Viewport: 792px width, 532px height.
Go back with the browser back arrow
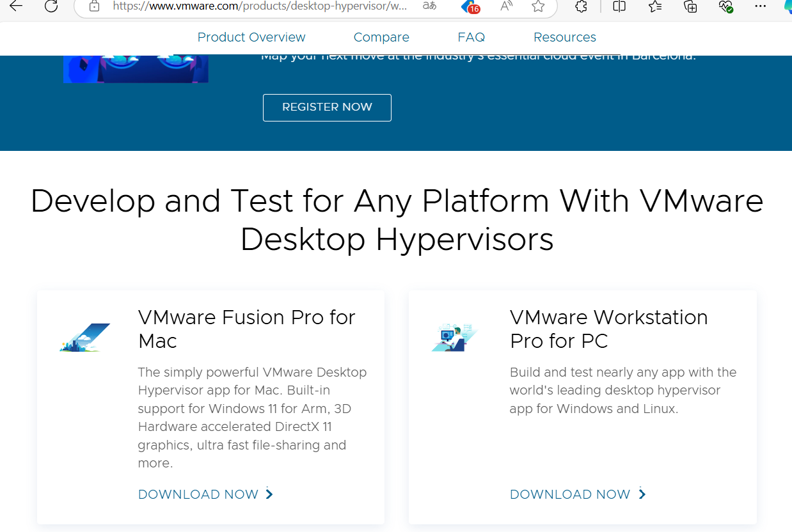click(16, 6)
